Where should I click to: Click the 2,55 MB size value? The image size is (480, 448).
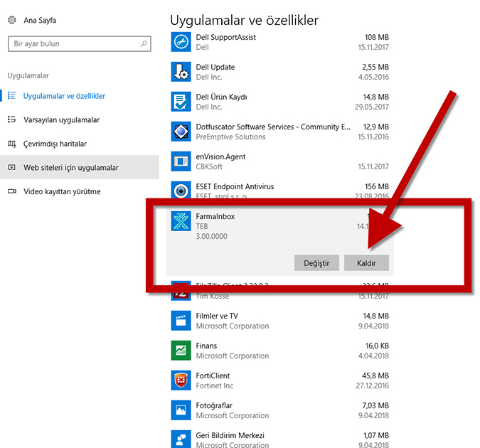[375, 67]
